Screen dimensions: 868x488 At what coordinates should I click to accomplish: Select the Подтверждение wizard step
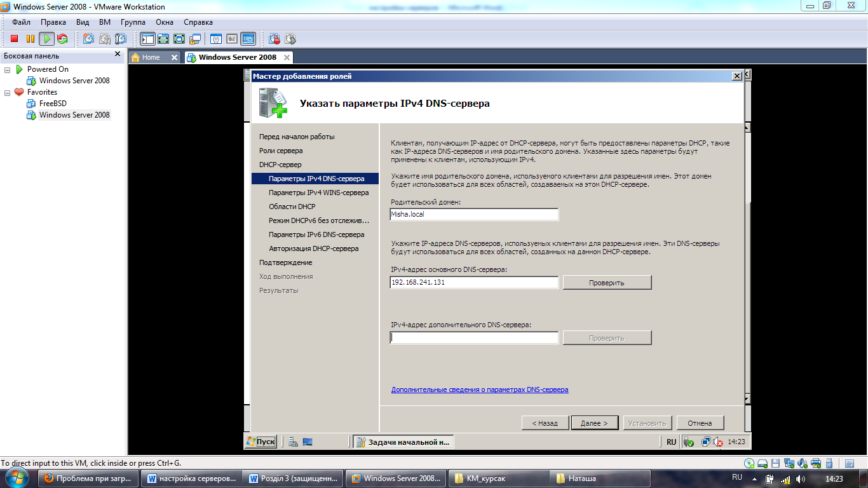point(285,262)
